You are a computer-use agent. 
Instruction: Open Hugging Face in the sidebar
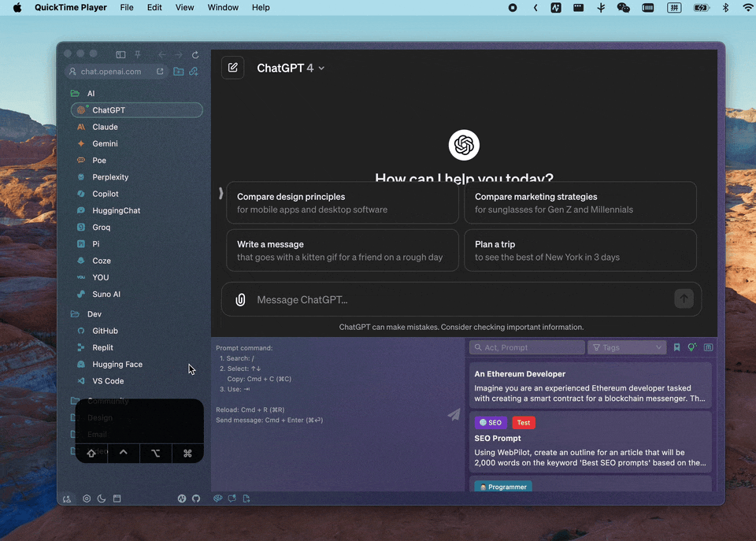pyautogui.click(x=137, y=364)
